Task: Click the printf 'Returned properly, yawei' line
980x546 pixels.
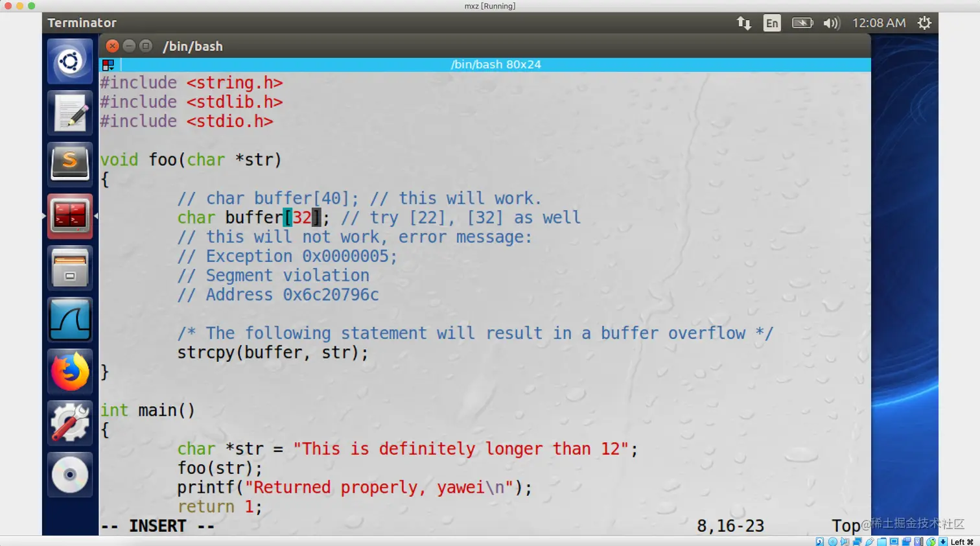Action: [355, 488]
